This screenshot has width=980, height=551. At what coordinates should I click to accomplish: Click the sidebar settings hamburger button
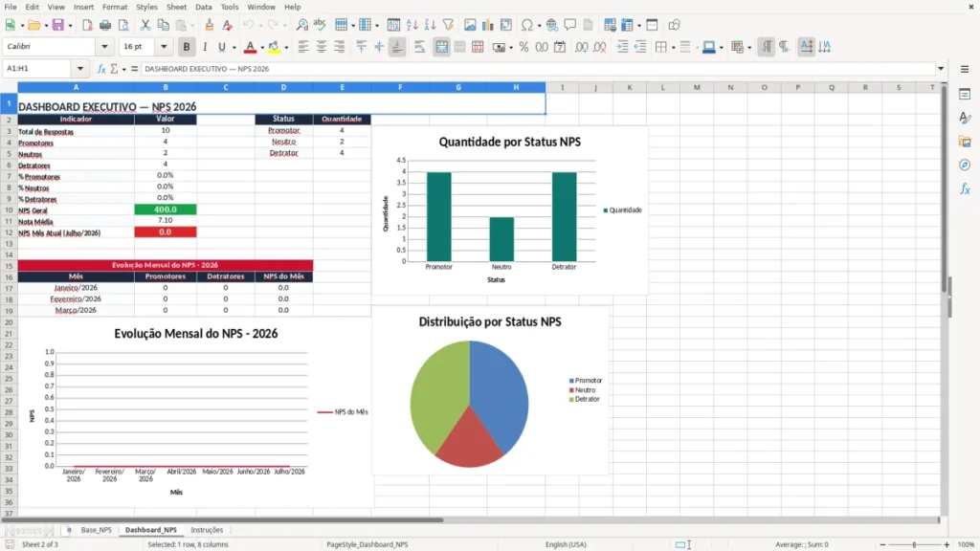(965, 69)
